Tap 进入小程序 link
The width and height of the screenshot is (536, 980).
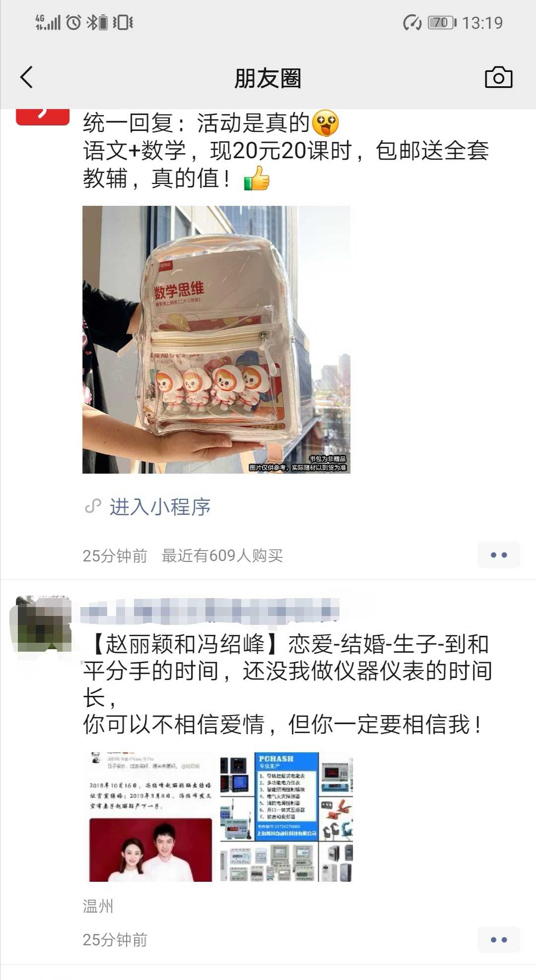(160, 507)
